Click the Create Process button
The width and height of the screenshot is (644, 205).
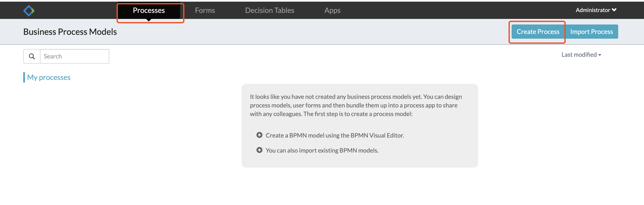coord(538,32)
